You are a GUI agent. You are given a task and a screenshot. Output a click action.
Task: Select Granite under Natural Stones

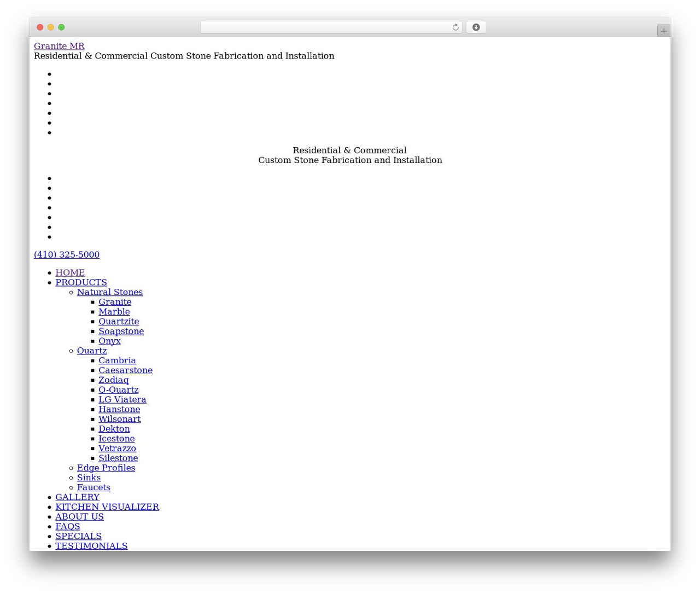coord(115,302)
